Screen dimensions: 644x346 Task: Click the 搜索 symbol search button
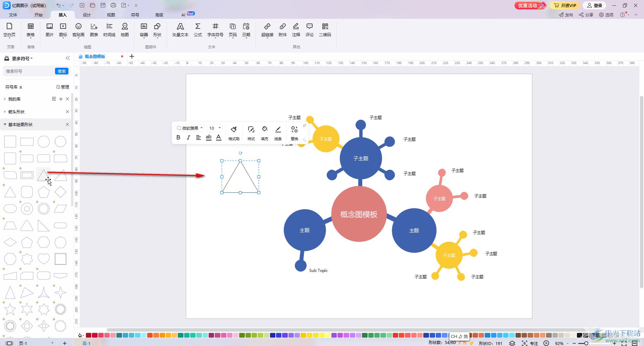point(62,71)
